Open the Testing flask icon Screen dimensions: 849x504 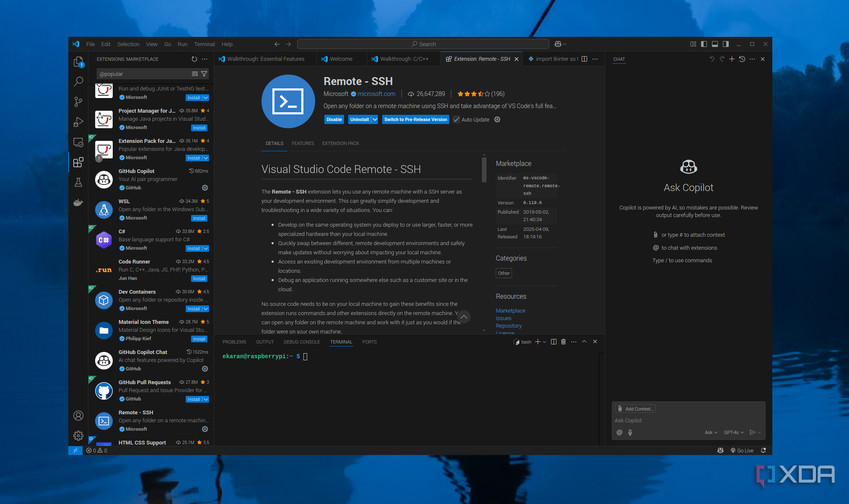point(78,183)
